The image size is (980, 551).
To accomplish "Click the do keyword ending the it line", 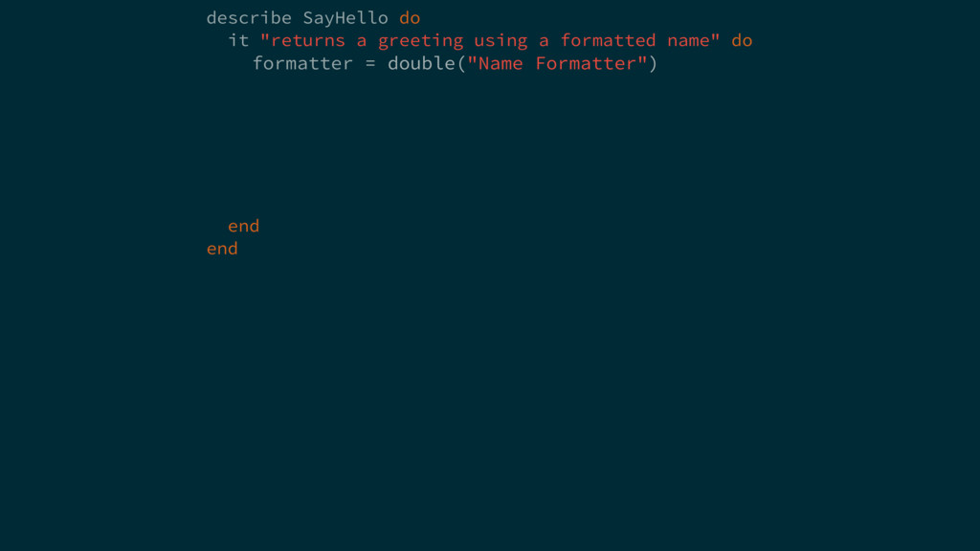I will tap(742, 40).
